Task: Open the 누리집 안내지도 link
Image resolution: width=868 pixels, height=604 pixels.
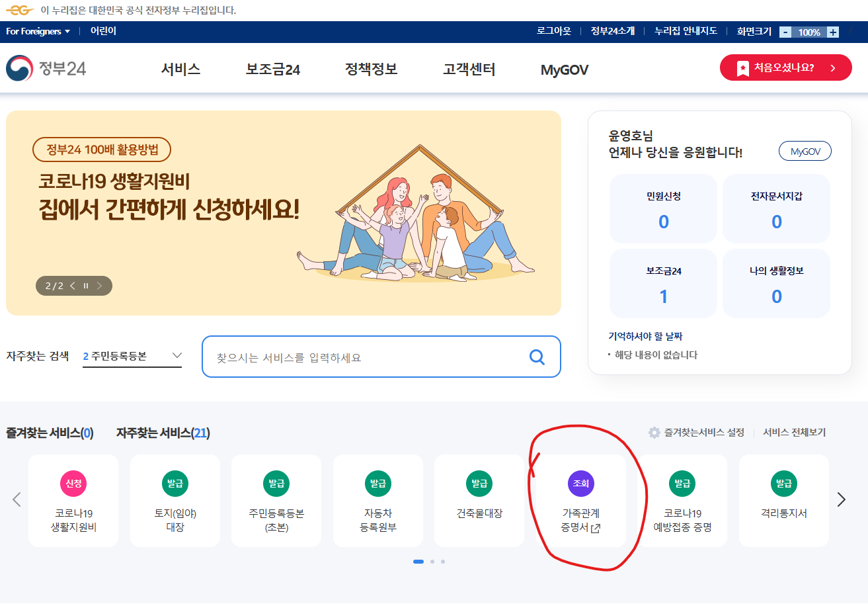Action: (x=686, y=31)
